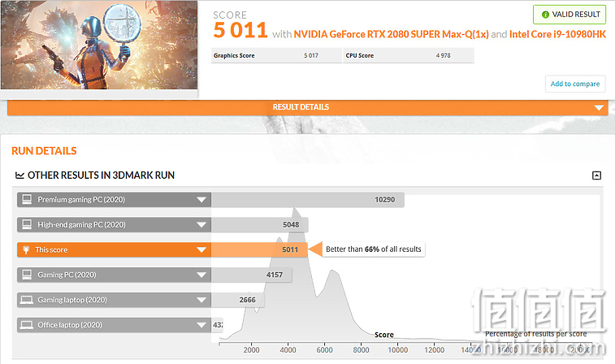Click the OTHER RESULTS IN 3DMARK RUN heading

(102, 175)
